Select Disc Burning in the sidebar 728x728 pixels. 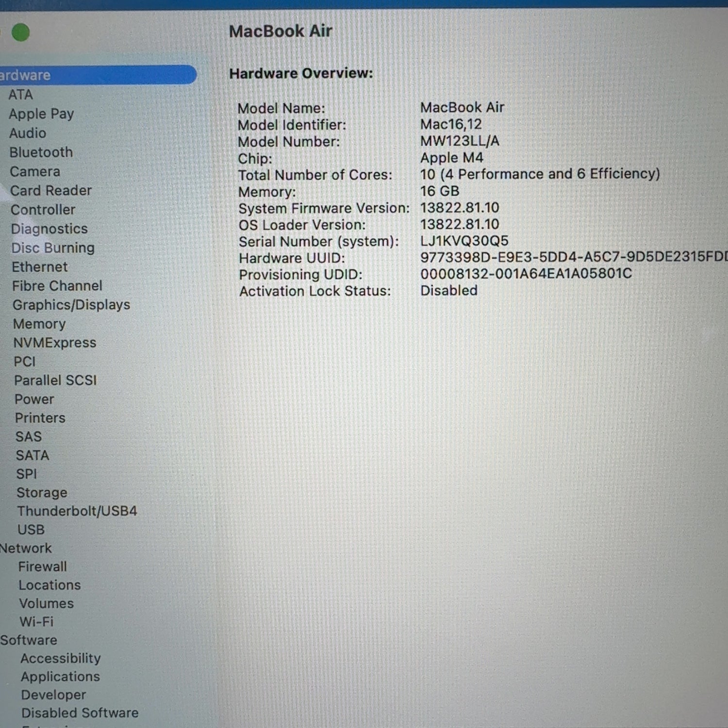click(x=53, y=248)
